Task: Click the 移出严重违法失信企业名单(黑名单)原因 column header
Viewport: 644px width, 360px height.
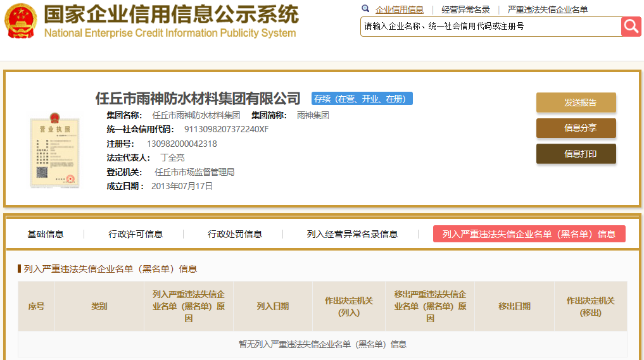Action: 430,306
